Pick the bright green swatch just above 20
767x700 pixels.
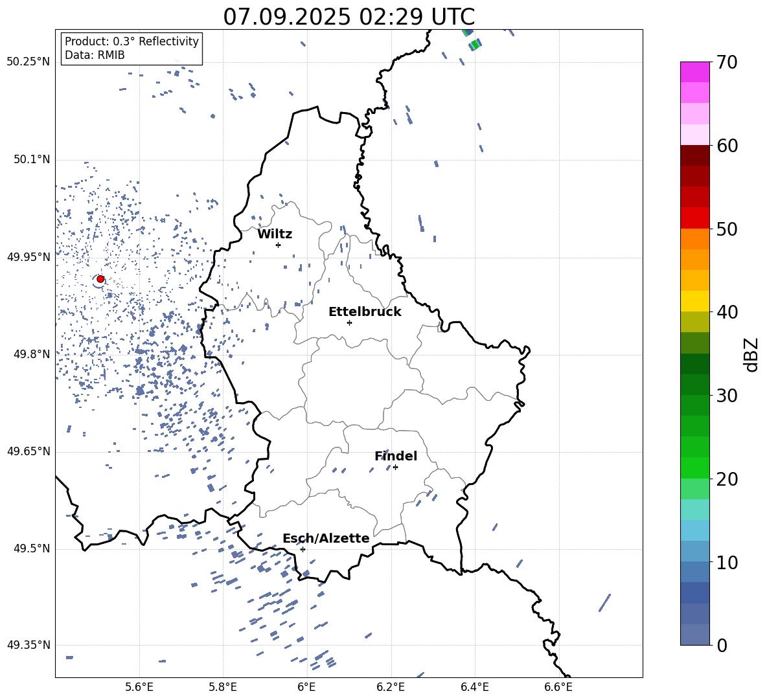(694, 468)
